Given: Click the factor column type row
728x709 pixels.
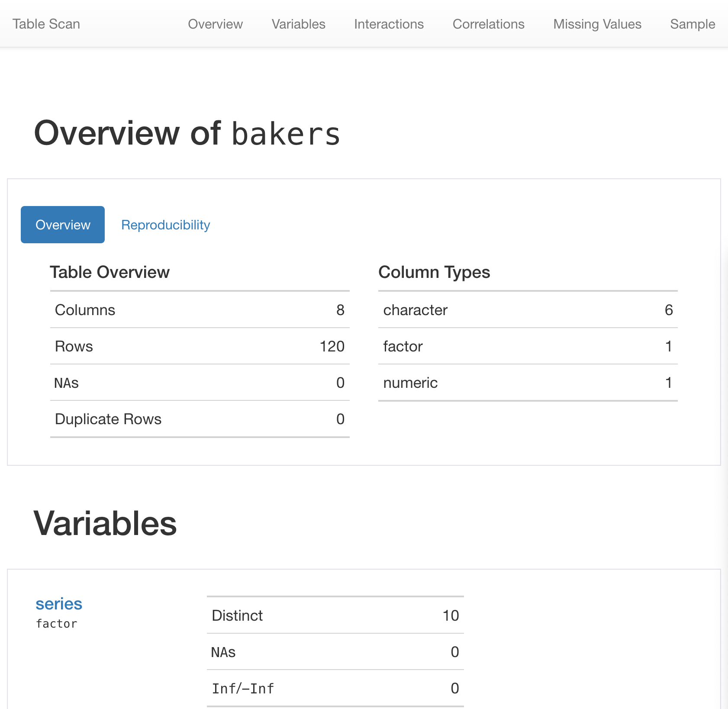Looking at the screenshot, I should click(x=528, y=346).
